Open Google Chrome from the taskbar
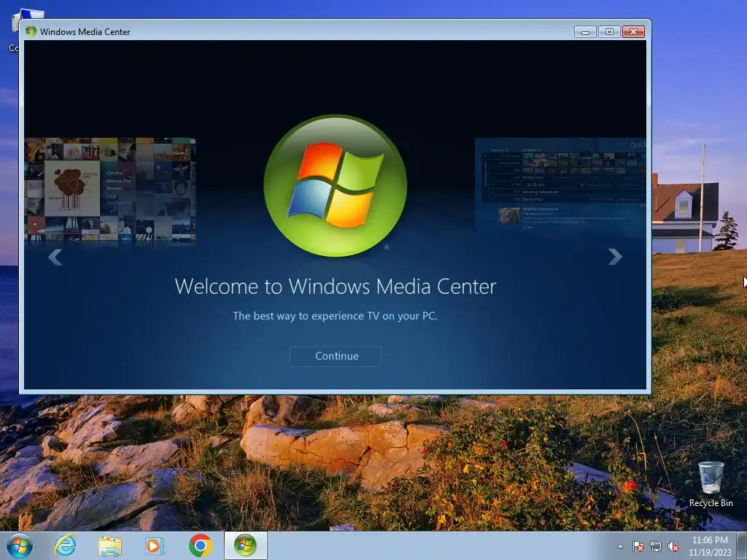Screen dimensions: 747x560 point(200,545)
